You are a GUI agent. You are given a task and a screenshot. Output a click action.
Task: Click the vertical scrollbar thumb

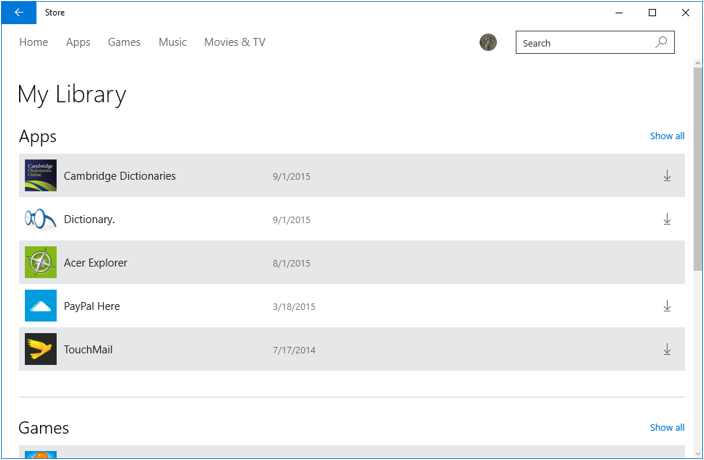click(697, 169)
